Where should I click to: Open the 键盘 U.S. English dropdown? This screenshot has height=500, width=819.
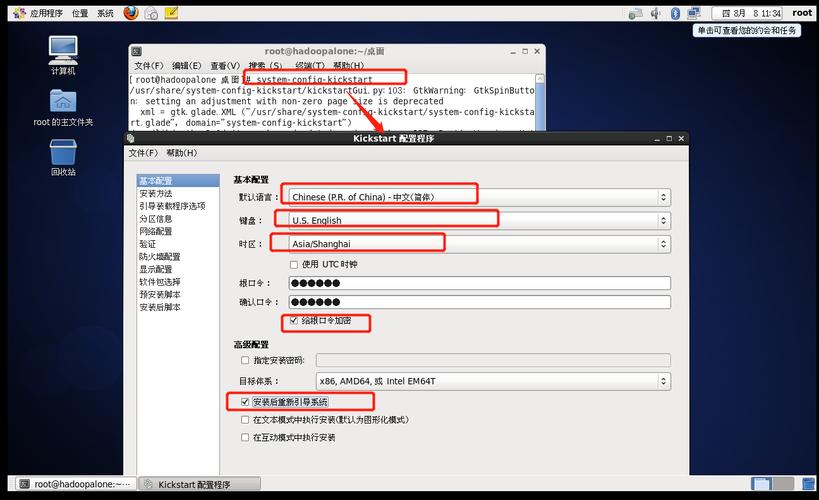479,220
